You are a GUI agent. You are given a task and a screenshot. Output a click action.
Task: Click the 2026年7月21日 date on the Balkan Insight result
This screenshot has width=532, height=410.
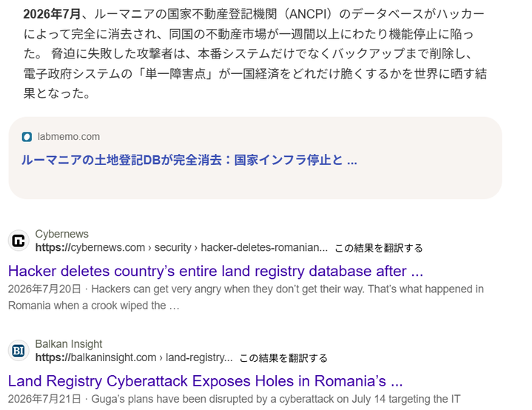point(44,399)
